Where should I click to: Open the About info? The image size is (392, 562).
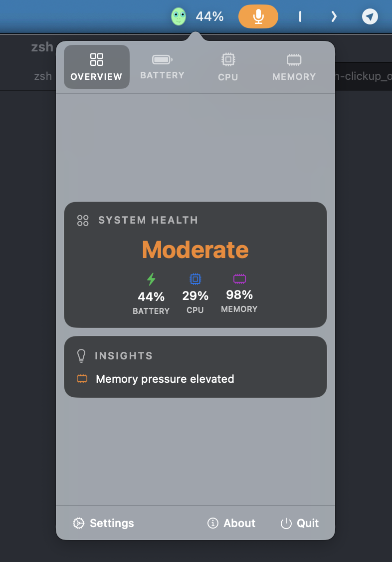231,523
